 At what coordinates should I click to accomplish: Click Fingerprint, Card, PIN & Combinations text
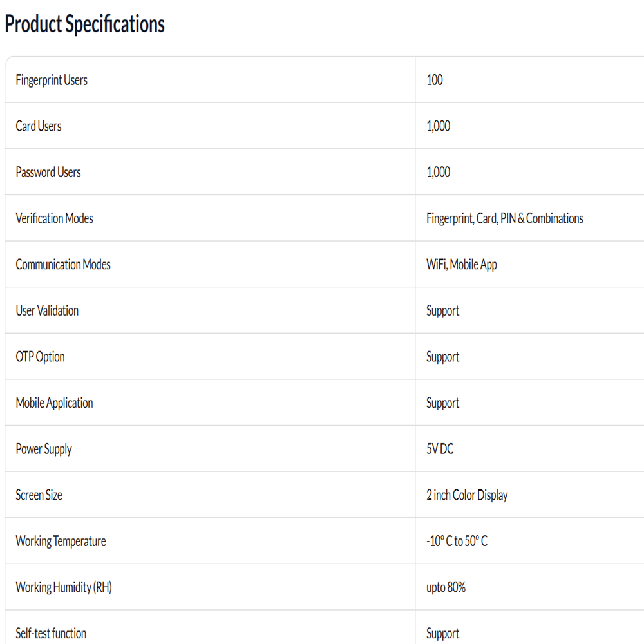tap(505, 218)
